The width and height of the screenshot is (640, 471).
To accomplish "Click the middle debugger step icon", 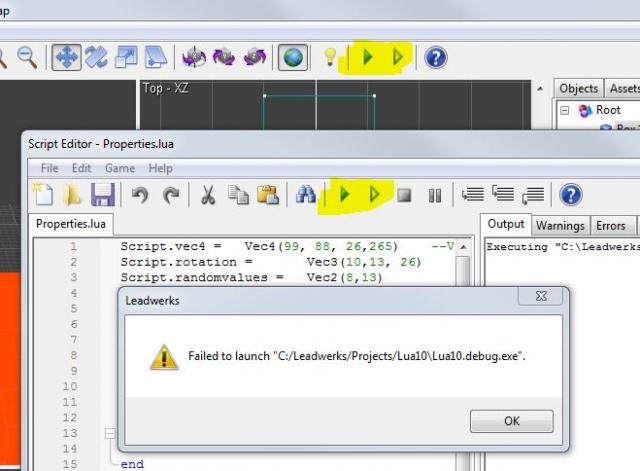I will 503,193.
